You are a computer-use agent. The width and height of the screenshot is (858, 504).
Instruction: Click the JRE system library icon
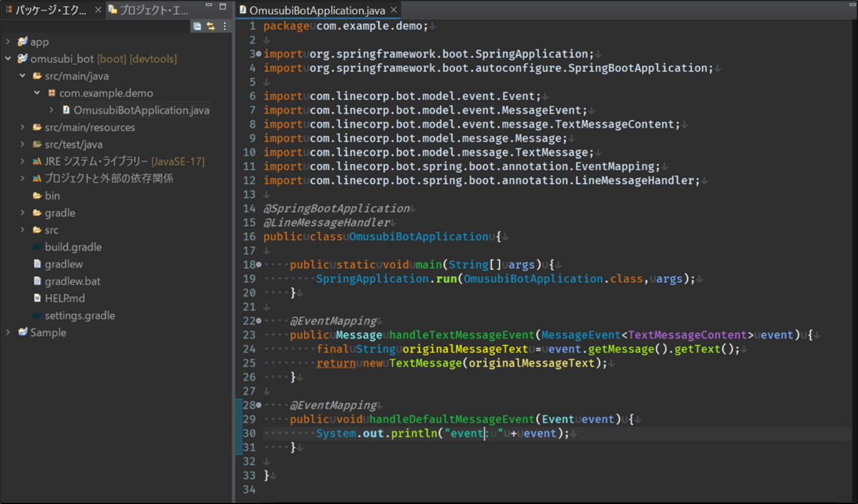click(37, 162)
